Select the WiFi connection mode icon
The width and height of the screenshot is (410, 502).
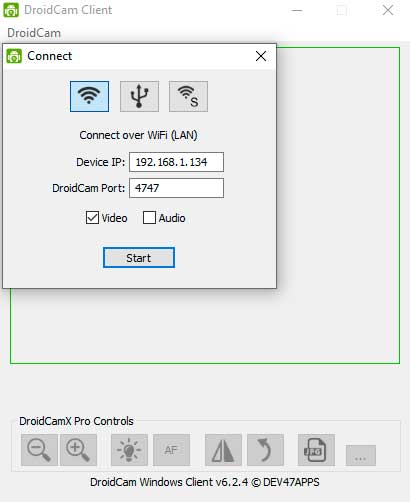(89, 96)
